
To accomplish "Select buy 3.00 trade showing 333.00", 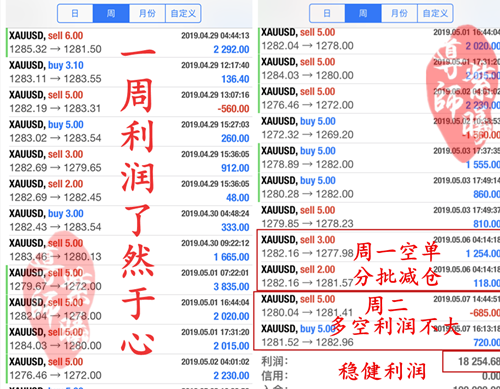I will pyautogui.click(x=129, y=220).
